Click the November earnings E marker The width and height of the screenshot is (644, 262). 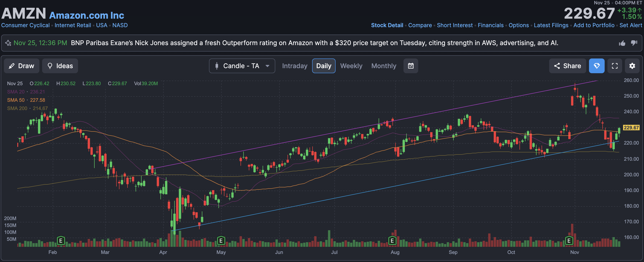(569, 241)
